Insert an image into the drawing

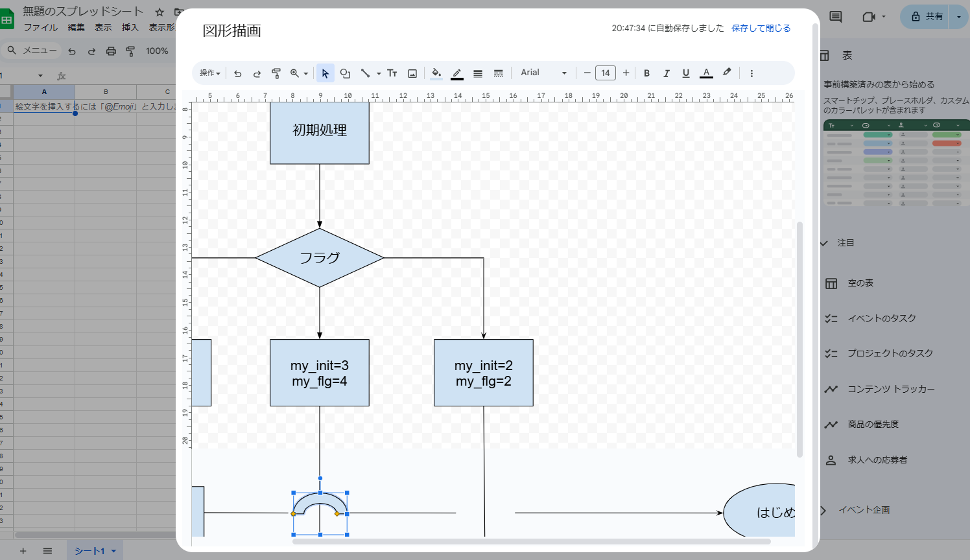[x=412, y=73]
